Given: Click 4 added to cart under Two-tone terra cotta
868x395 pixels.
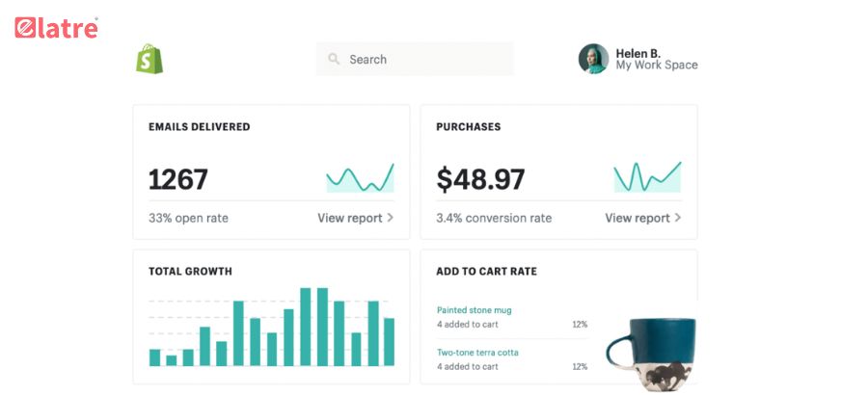Looking at the screenshot, I should point(467,366).
